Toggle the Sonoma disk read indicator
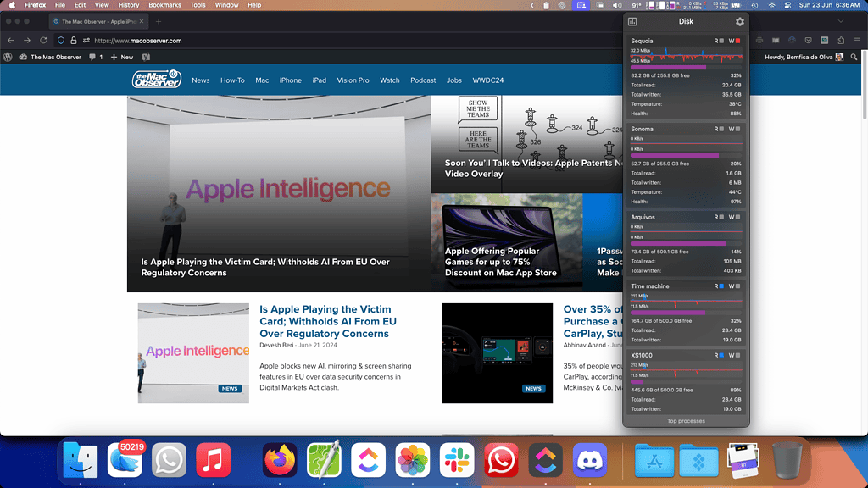Viewport: 868px width, 488px height. point(721,129)
